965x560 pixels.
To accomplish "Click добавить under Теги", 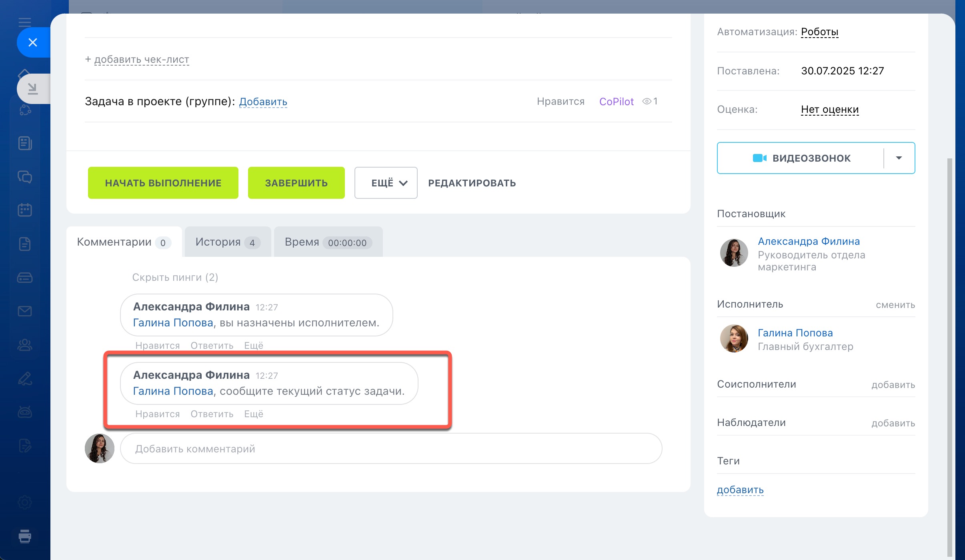I will (x=740, y=490).
